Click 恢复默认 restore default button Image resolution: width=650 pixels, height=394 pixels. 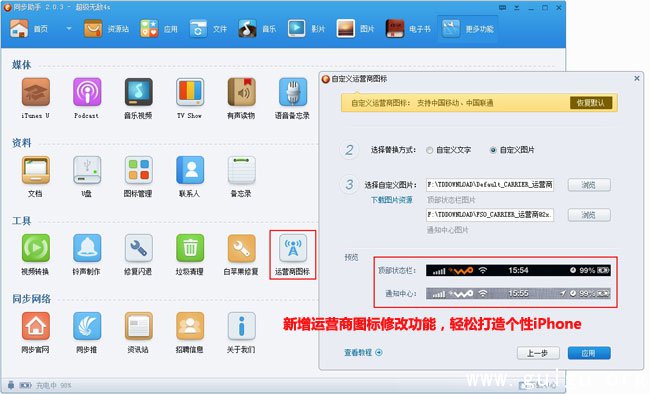(x=591, y=103)
